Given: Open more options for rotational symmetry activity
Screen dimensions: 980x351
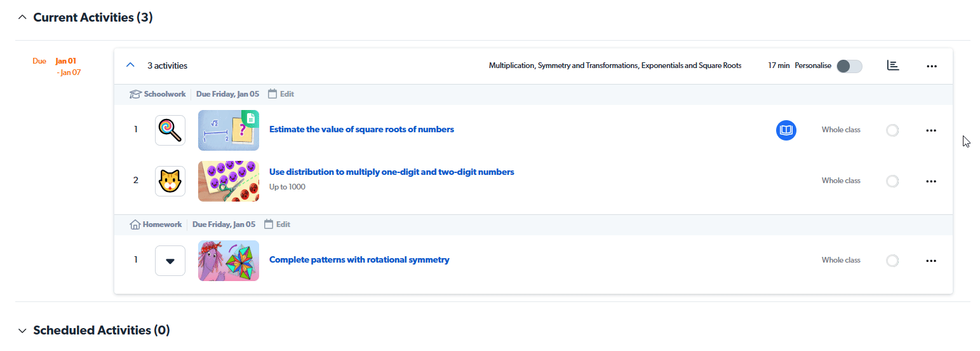Looking at the screenshot, I should click(x=932, y=261).
